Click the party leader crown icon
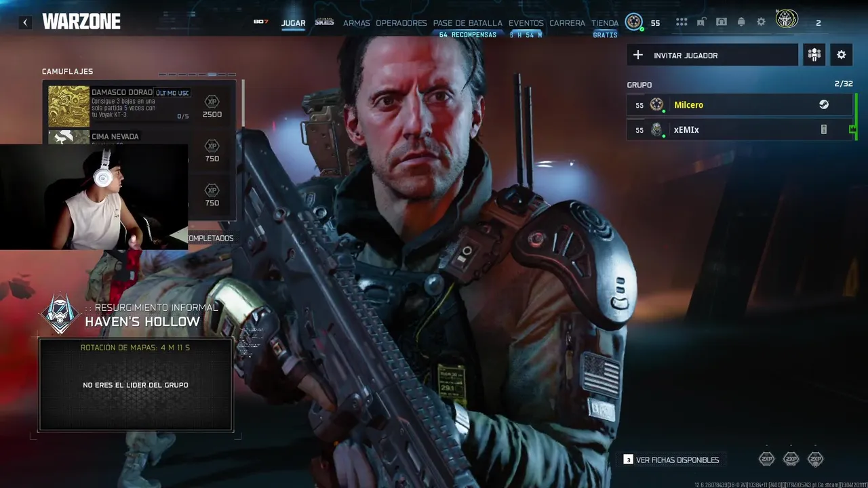Screen dimensions: 868x488 tap(853, 129)
